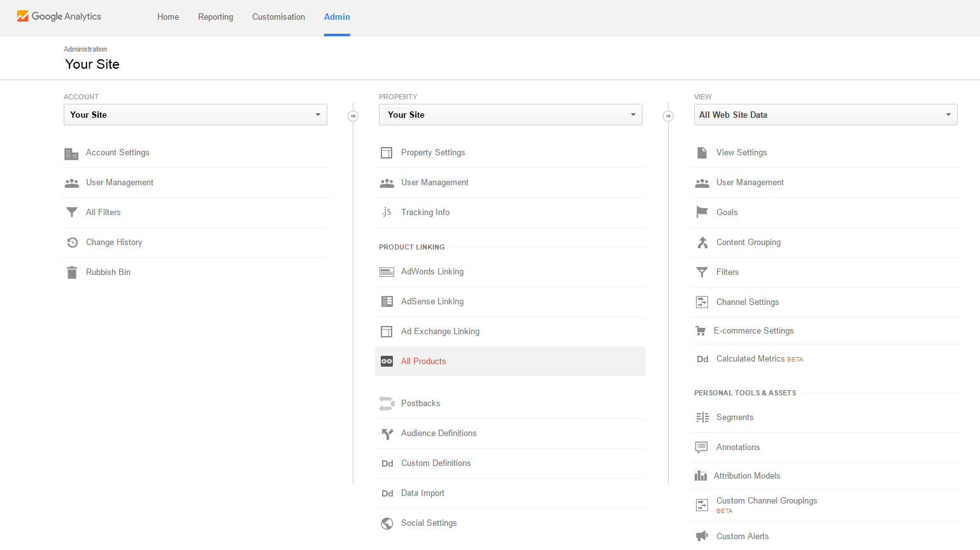
Task: Open the Custom Definitions link
Action: (436, 463)
